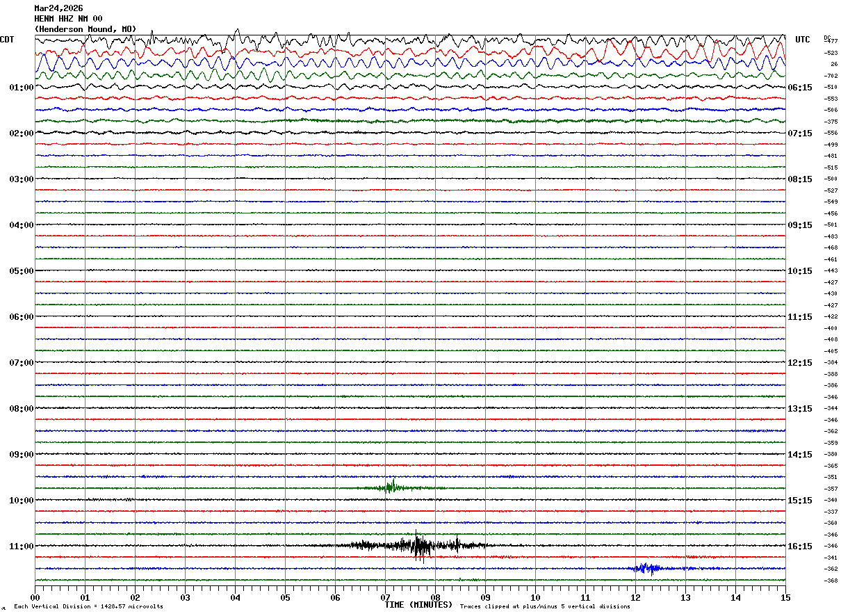Click the DC offset value -468
This screenshot has height=616, width=841.
[831, 248]
